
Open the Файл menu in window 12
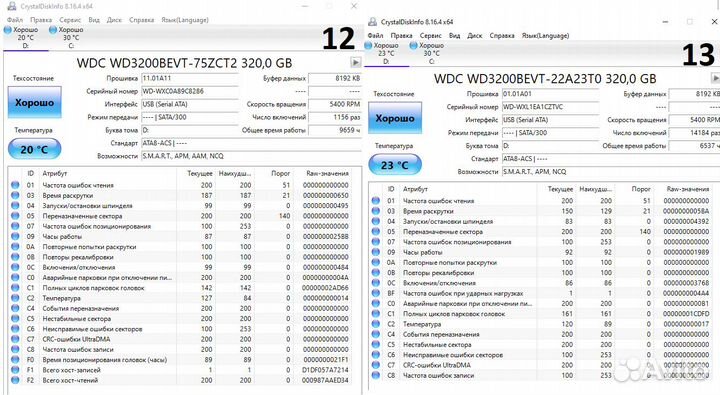(15, 20)
